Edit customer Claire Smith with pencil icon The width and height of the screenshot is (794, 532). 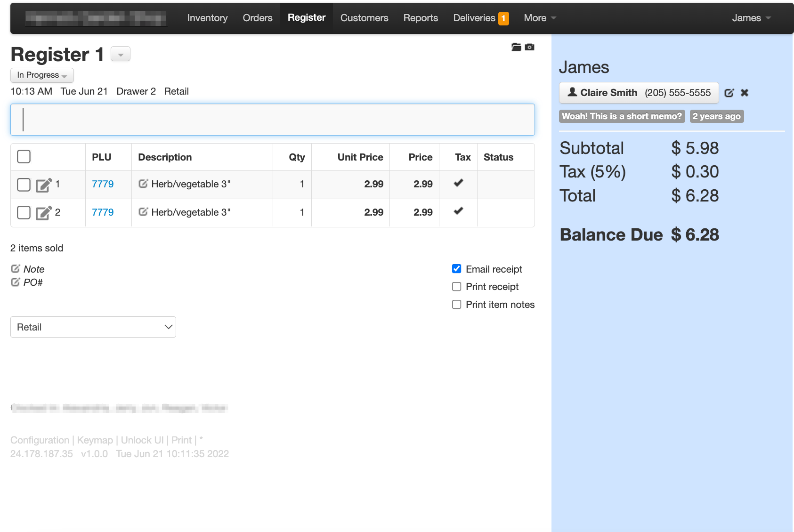(729, 93)
